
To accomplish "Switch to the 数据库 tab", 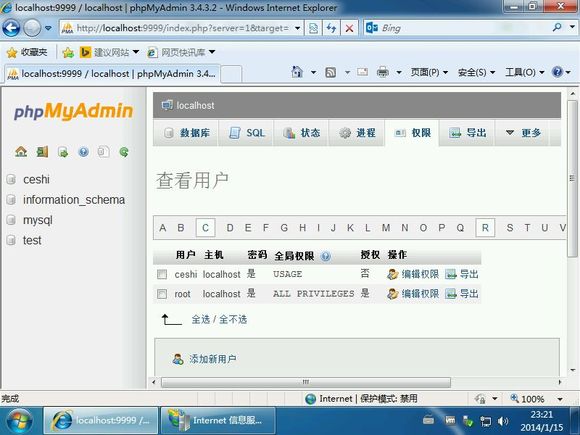I will point(186,132).
